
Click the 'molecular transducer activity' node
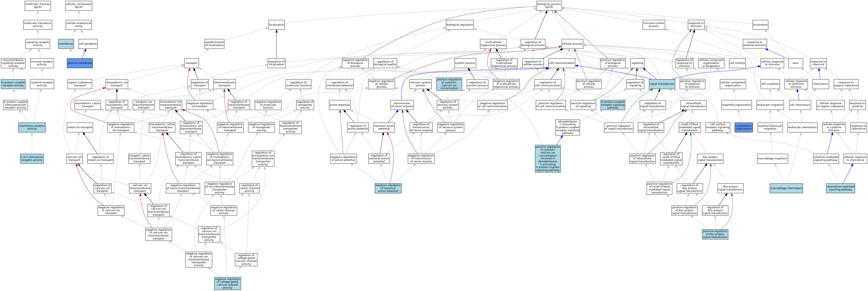tap(38, 25)
